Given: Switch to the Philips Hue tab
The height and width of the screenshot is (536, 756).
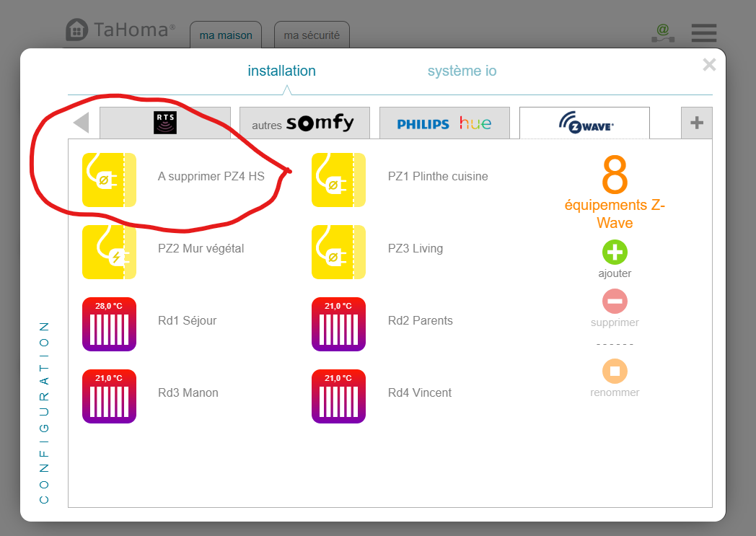Looking at the screenshot, I should pos(444,123).
